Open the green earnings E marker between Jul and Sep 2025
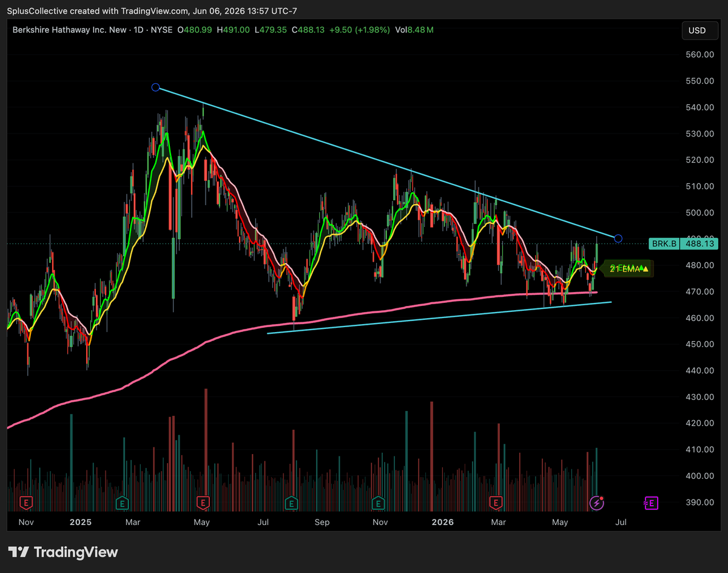The height and width of the screenshot is (573, 728). point(292,503)
